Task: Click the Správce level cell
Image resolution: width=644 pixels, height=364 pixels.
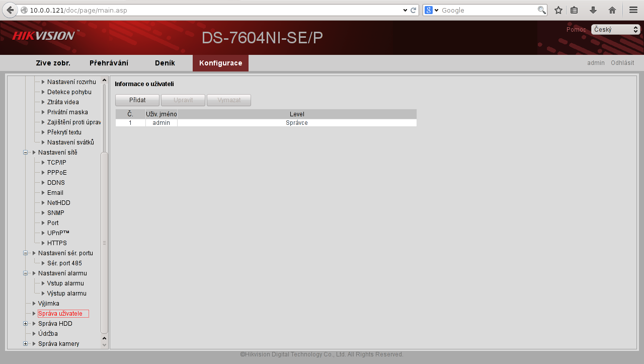Action: 297,123
